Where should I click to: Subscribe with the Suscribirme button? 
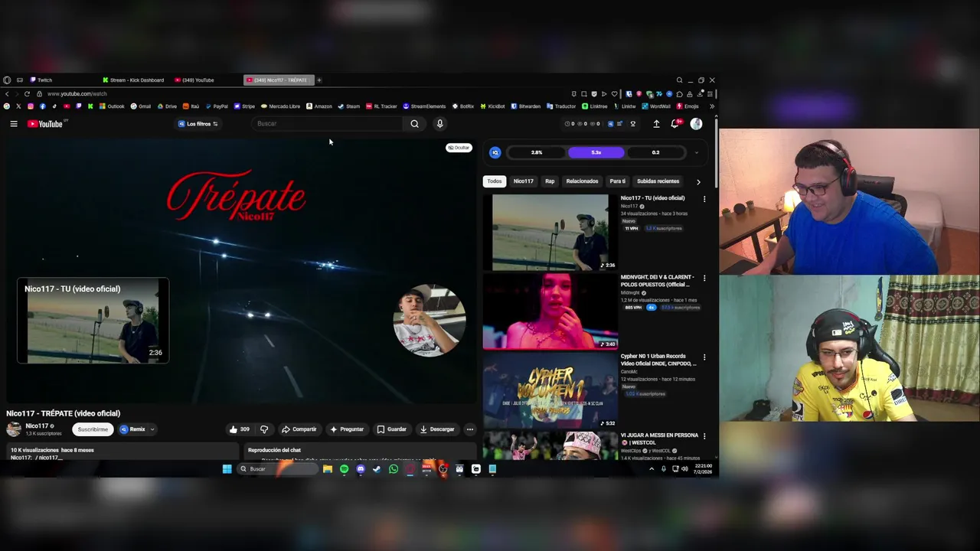click(93, 429)
